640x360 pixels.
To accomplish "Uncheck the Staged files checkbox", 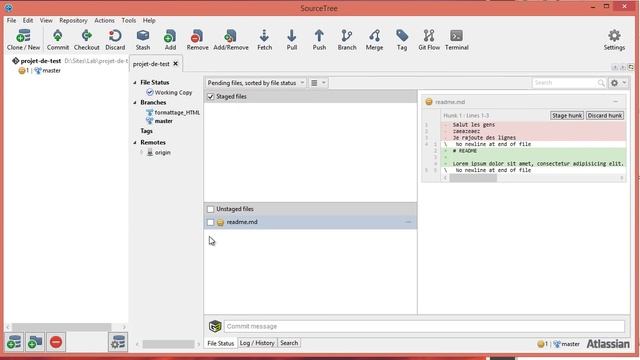I will coord(211,97).
